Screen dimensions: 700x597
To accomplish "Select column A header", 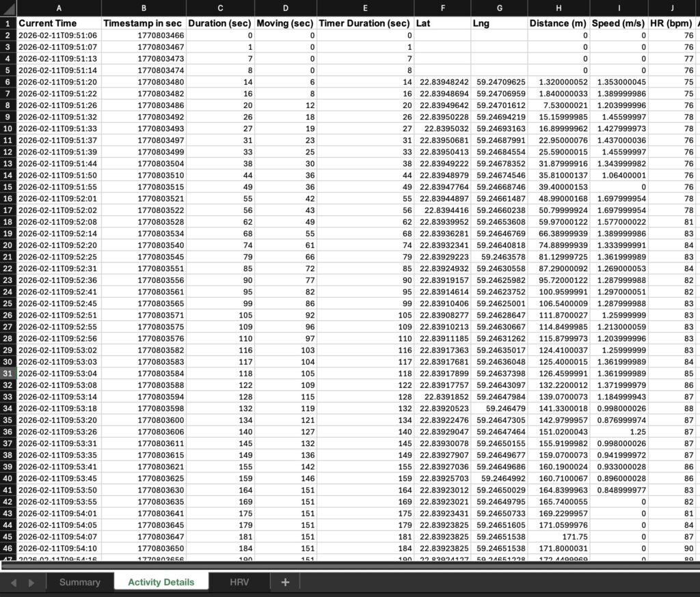I will coord(59,8).
